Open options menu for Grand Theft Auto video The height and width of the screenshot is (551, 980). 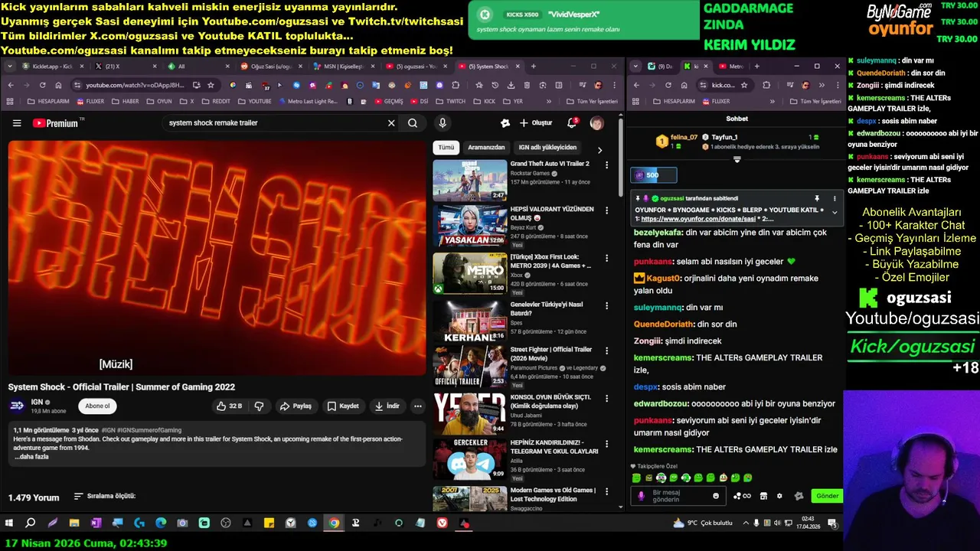pos(607,165)
